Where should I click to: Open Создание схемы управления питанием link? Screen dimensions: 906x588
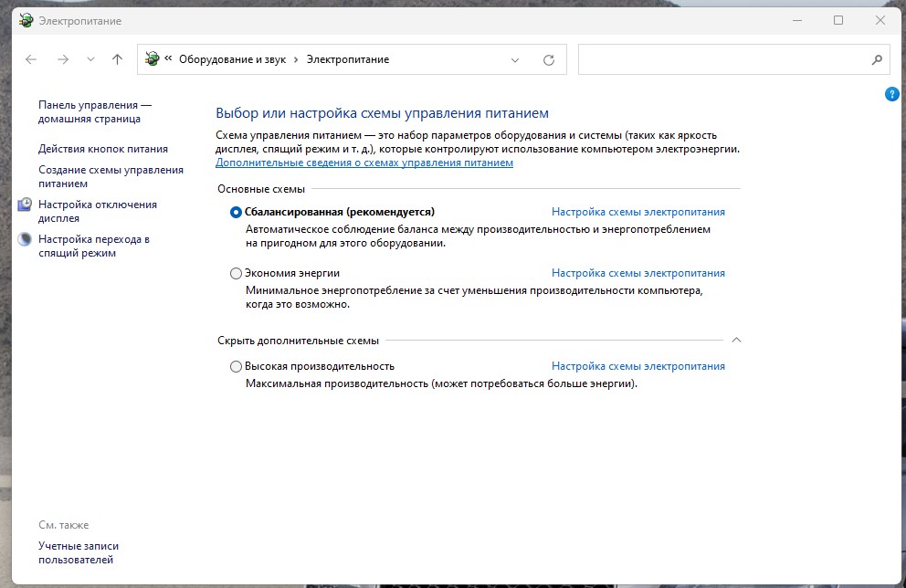[x=111, y=177]
